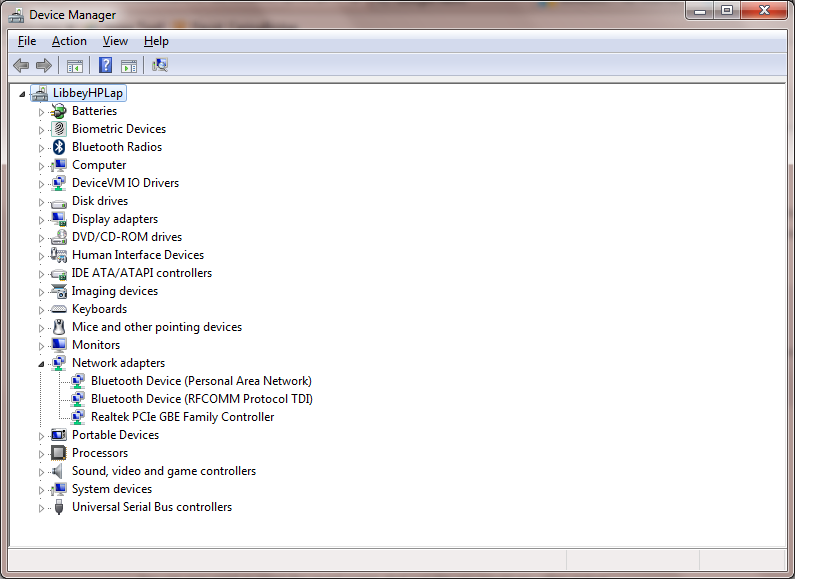Select the Imaging devices label

click(115, 291)
